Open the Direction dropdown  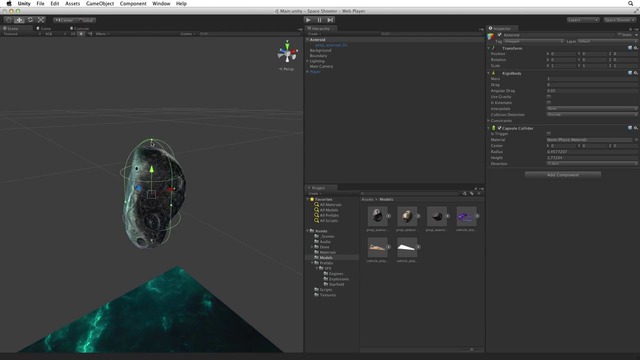592,164
